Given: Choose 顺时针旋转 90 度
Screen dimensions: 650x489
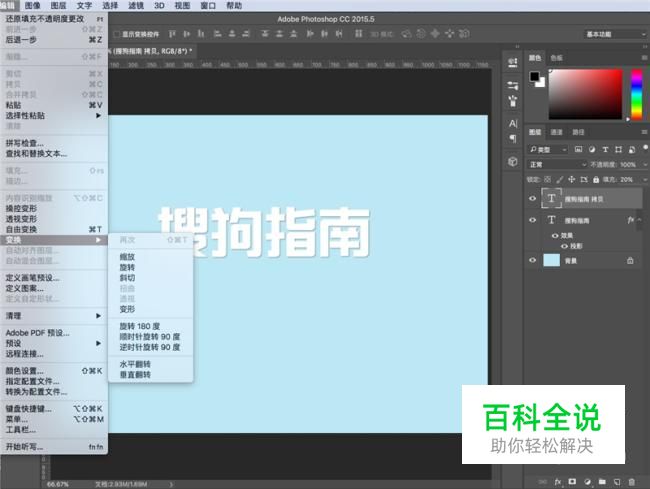Looking at the screenshot, I should pos(150,336).
